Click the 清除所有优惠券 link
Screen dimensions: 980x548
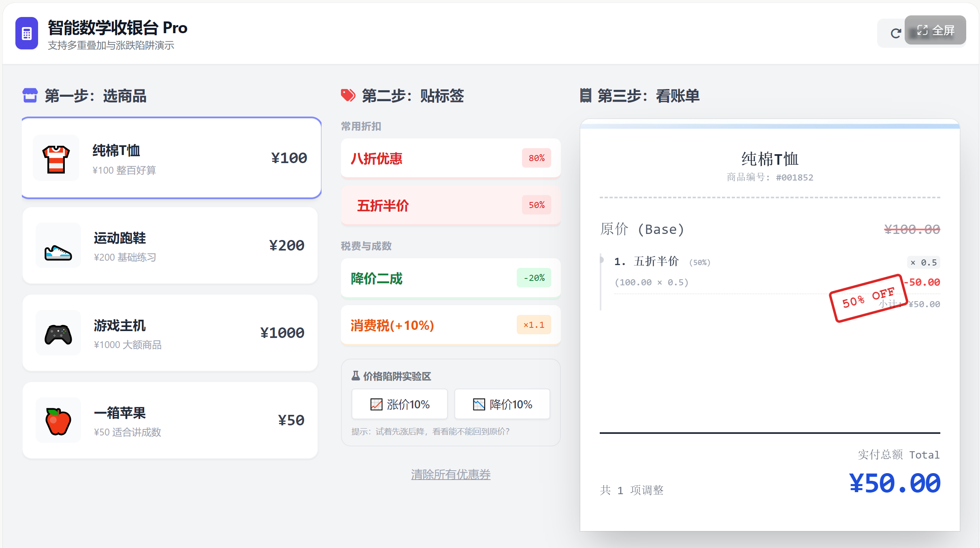450,474
